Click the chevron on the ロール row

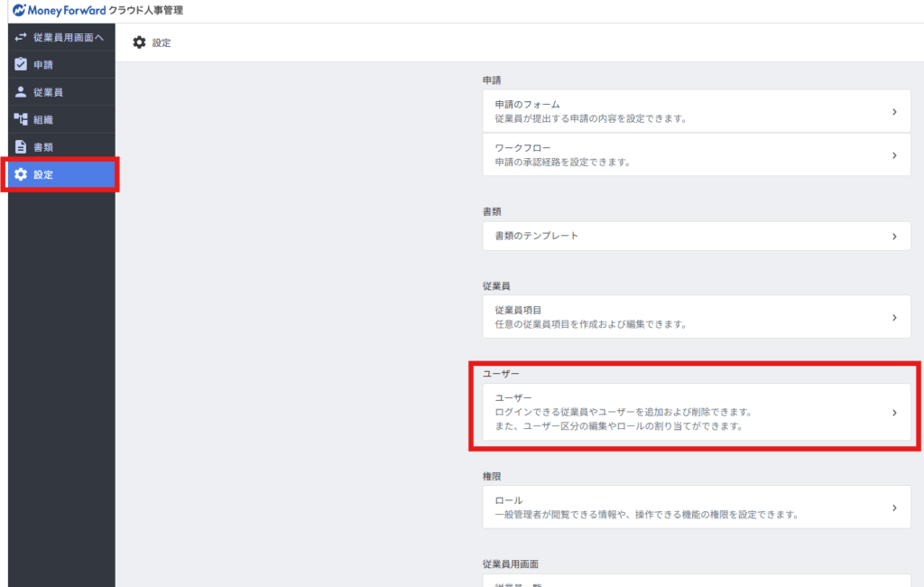tap(893, 508)
